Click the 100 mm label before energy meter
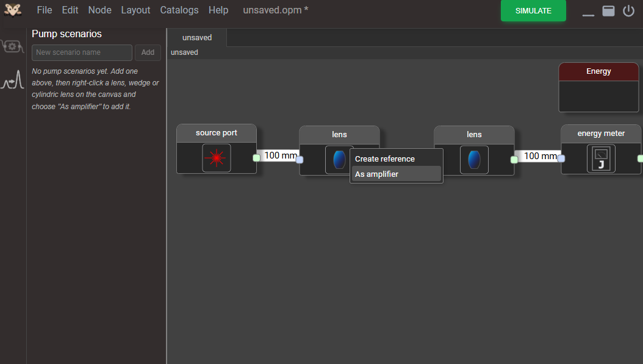 coord(540,156)
